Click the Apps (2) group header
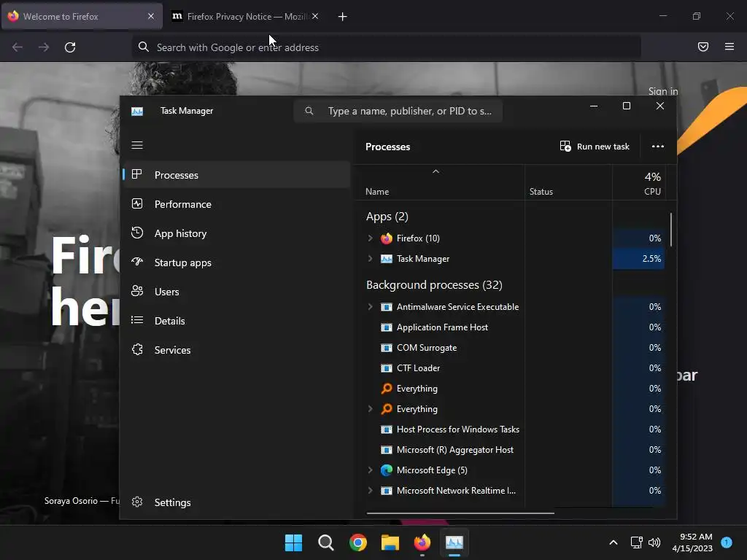The height and width of the screenshot is (560, 747). (x=387, y=217)
